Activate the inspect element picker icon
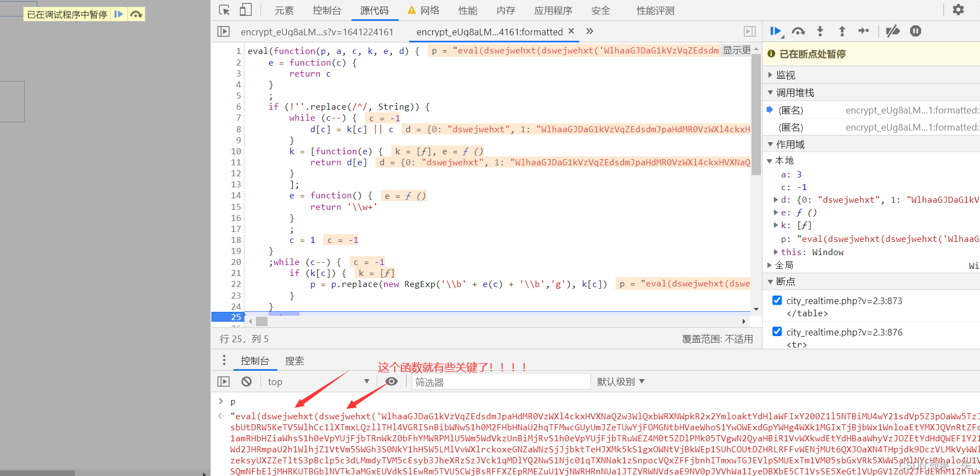Image resolution: width=980 pixels, height=476 pixels. 224,10
